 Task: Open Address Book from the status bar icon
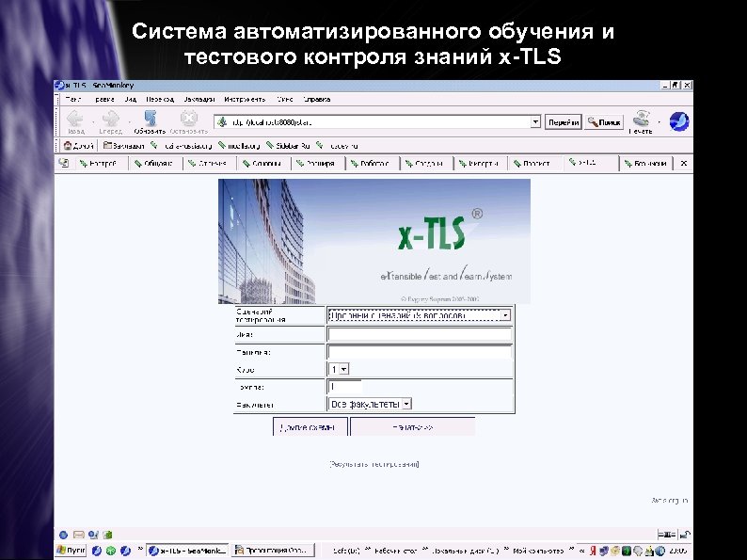point(107,535)
